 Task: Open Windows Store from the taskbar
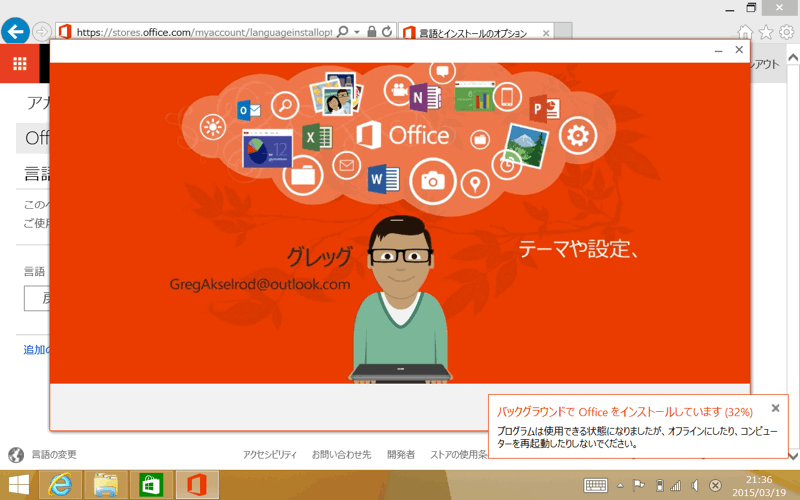tap(151, 485)
